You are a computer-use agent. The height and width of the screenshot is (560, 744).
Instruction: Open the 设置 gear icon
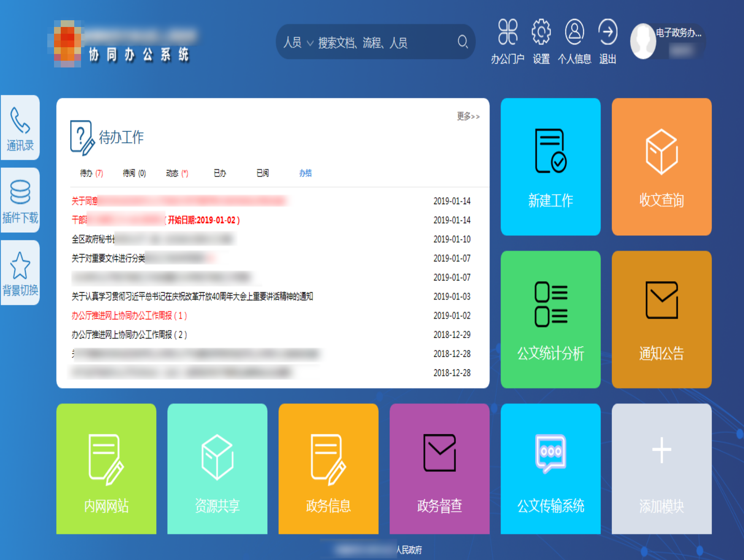point(541,32)
